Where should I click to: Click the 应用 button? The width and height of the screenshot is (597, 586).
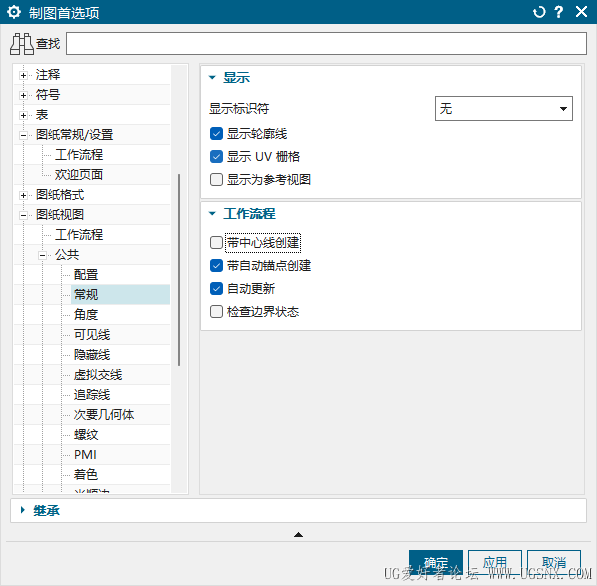click(495, 562)
